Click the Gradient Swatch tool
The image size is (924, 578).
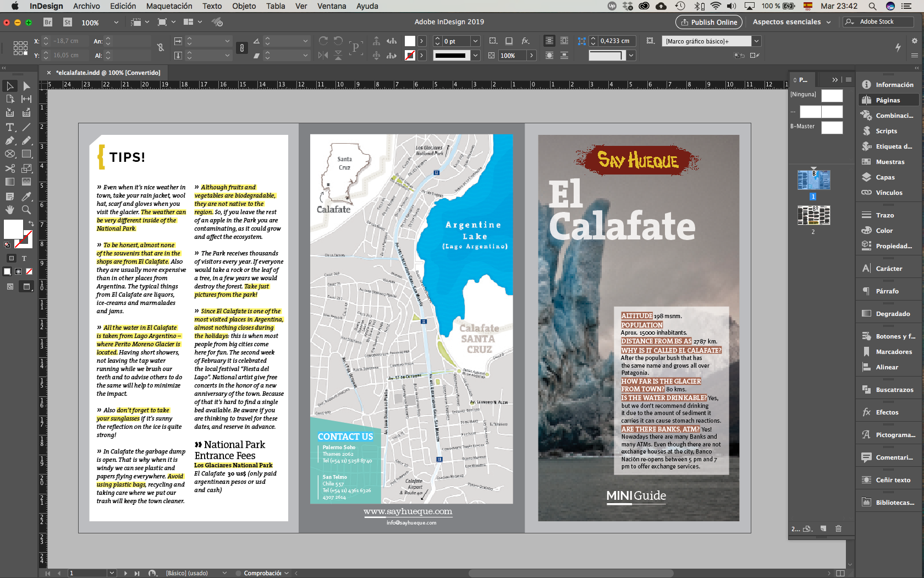[10, 182]
